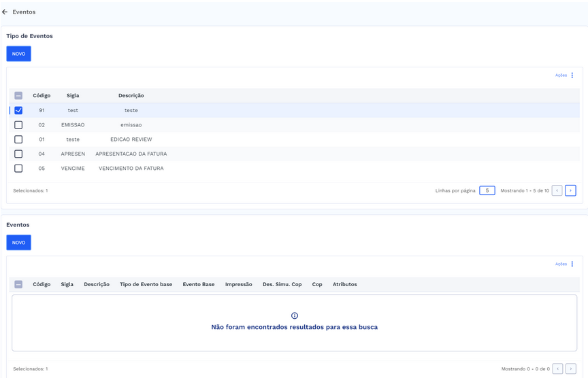The height and width of the screenshot is (378, 588).
Task: Click previous page arrow in Eventos table
Action: 557,368
